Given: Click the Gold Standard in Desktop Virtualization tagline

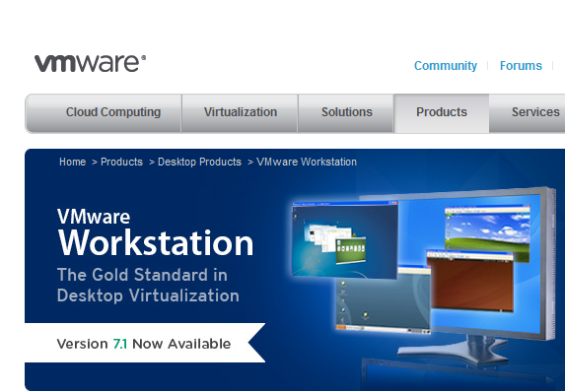Looking at the screenshot, I should pos(148,285).
